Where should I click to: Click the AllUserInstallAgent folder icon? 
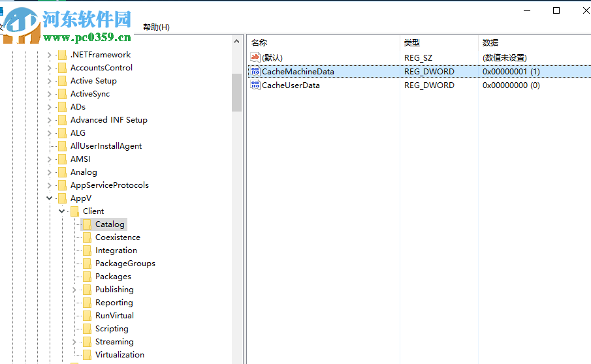(x=63, y=146)
